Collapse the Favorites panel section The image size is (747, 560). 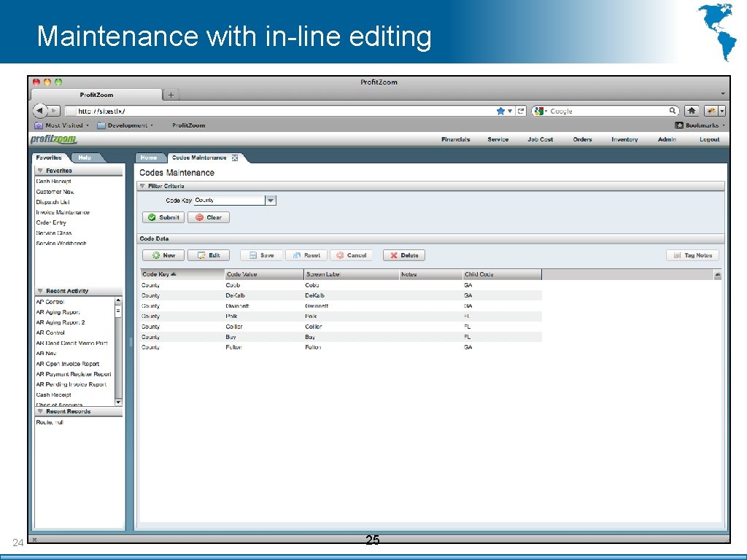click(x=41, y=171)
